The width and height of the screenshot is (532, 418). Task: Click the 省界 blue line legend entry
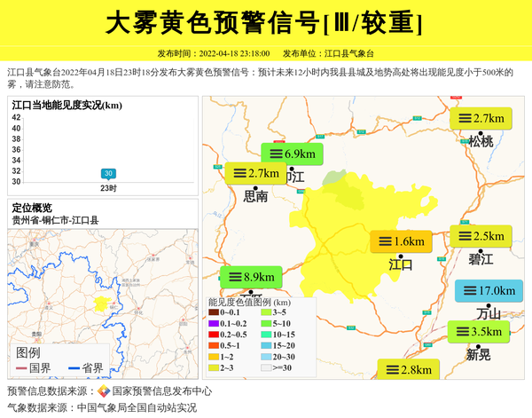86,368
